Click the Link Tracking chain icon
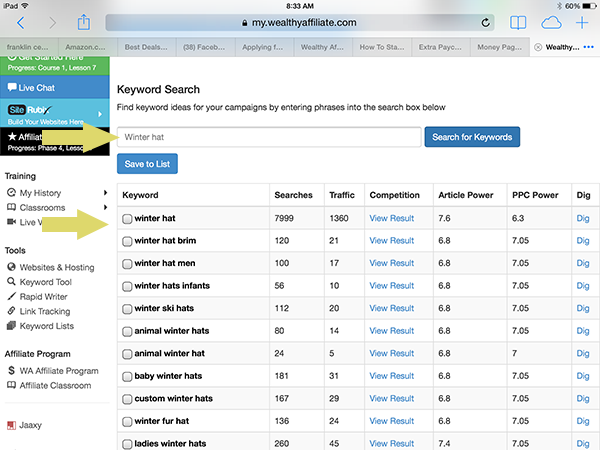600x450 pixels. point(11,311)
